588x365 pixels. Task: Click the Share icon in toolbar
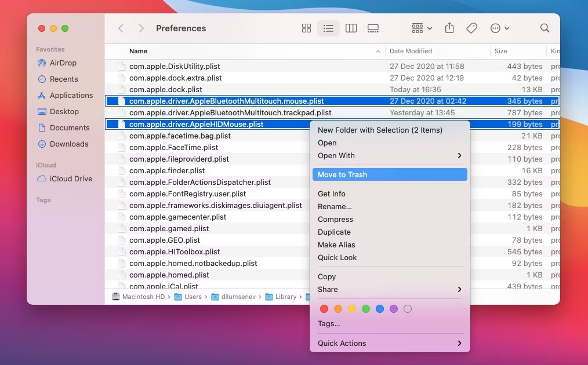point(449,28)
